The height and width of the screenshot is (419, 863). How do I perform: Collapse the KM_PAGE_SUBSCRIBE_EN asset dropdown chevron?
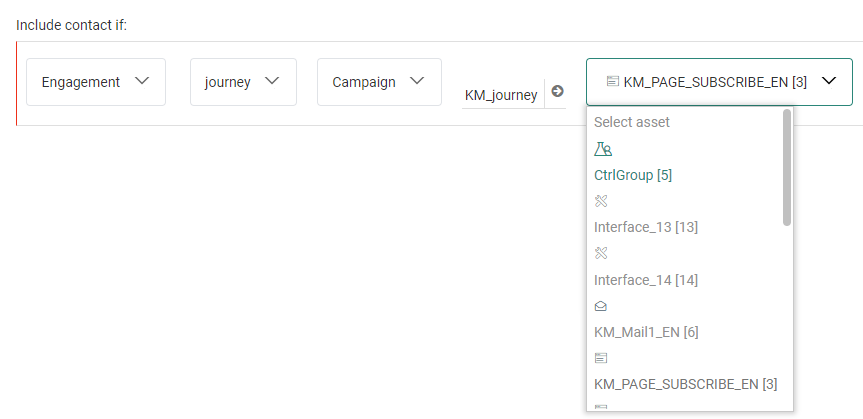click(x=829, y=82)
